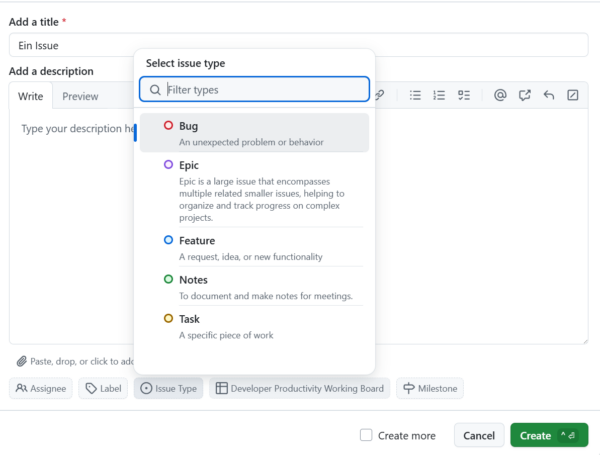The image size is (600, 455).
Task: Click the 'Add a title' label
Action: [x=34, y=22]
